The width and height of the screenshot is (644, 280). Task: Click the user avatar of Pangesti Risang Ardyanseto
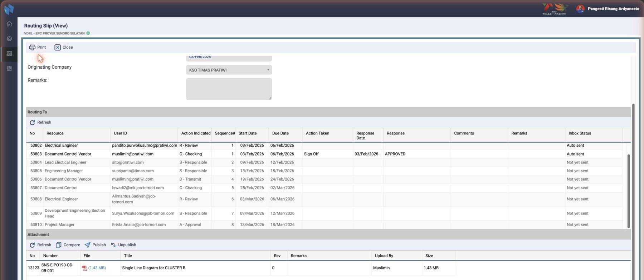(580, 9)
